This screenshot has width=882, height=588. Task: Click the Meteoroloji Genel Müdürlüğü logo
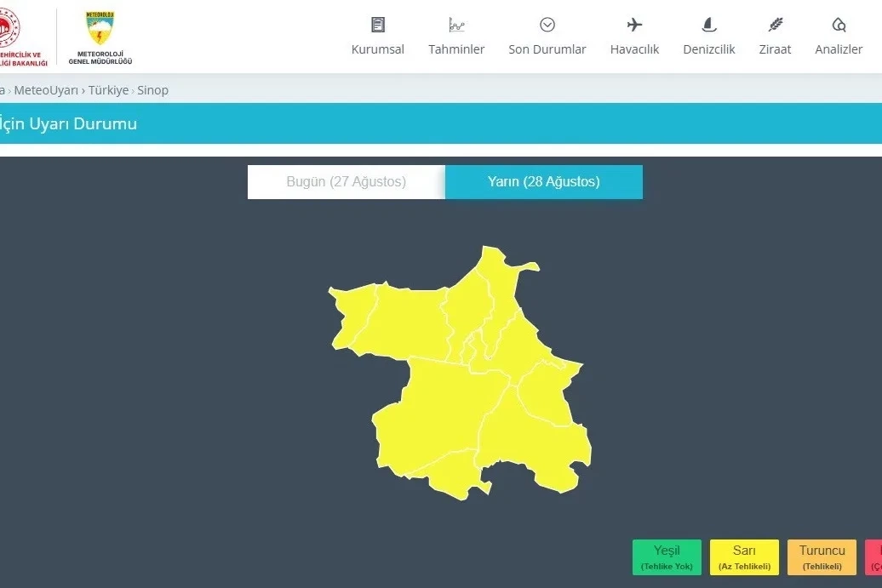point(100,37)
